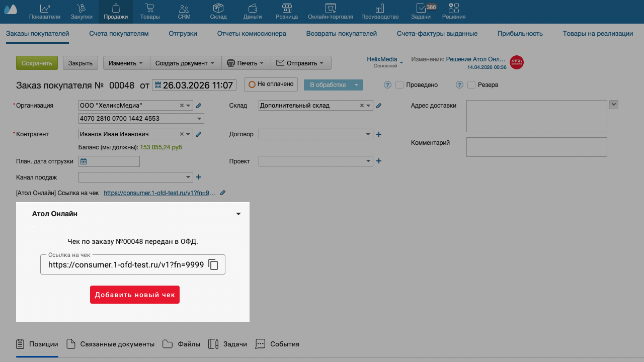Toggle the Не оплачено payment status

(271, 84)
